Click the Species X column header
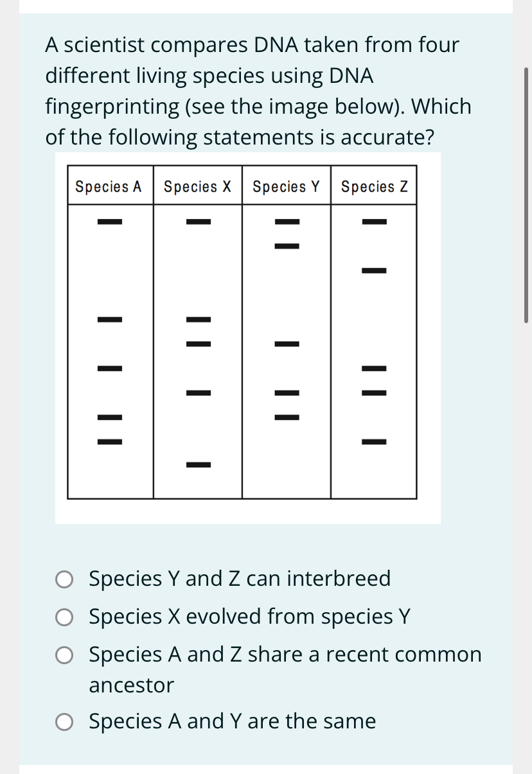Image resolution: width=532 pixels, height=774 pixels. [x=198, y=186]
